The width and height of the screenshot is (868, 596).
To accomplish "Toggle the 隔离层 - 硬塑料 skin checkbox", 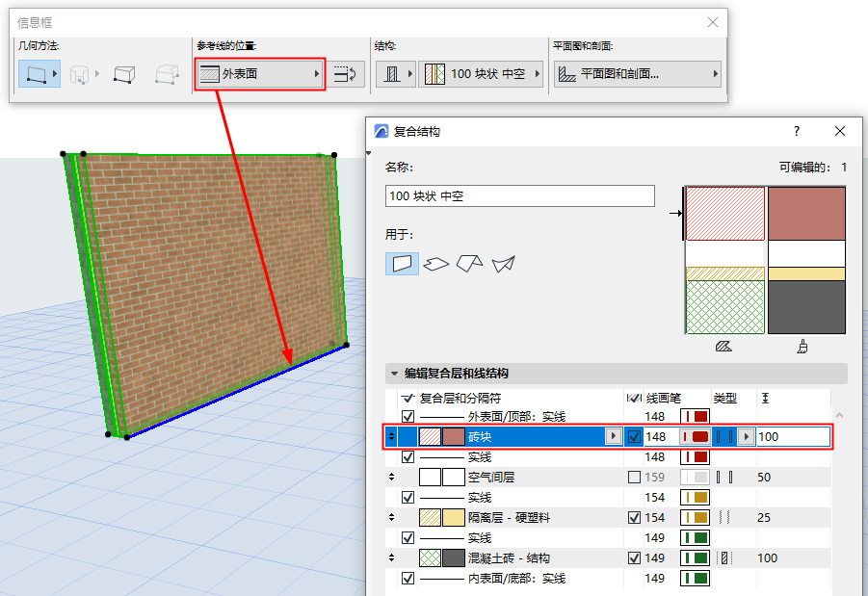I will coord(635,517).
